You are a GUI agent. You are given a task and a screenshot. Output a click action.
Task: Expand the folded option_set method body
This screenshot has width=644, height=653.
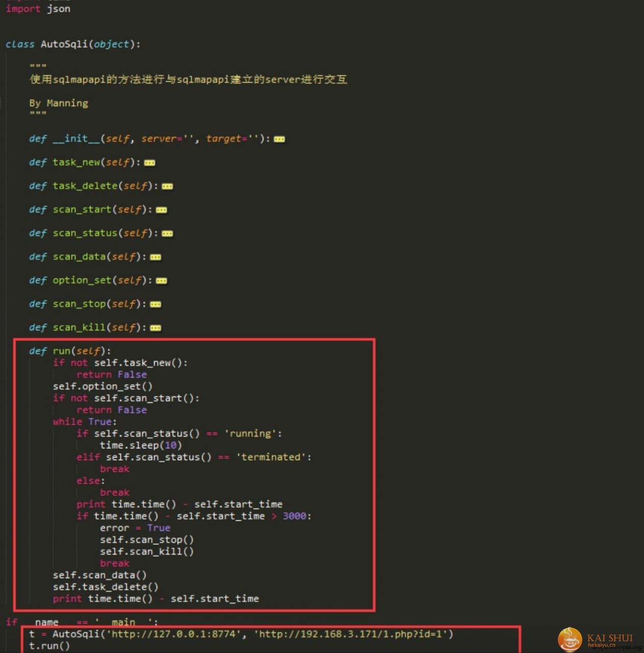pos(161,281)
